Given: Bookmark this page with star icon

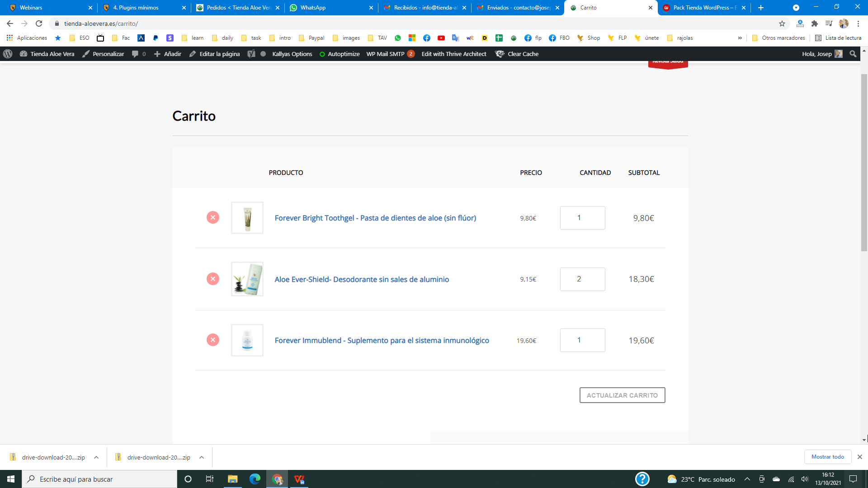Looking at the screenshot, I should click(x=782, y=23).
